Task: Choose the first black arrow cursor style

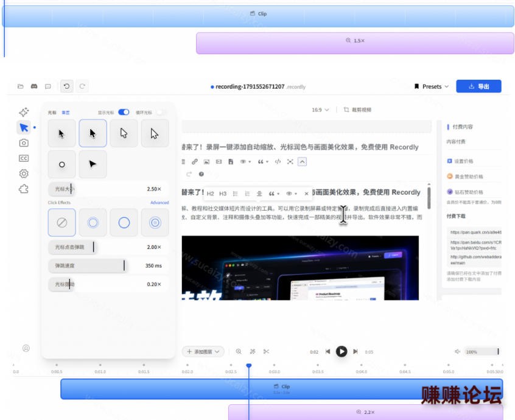Action: point(61,133)
